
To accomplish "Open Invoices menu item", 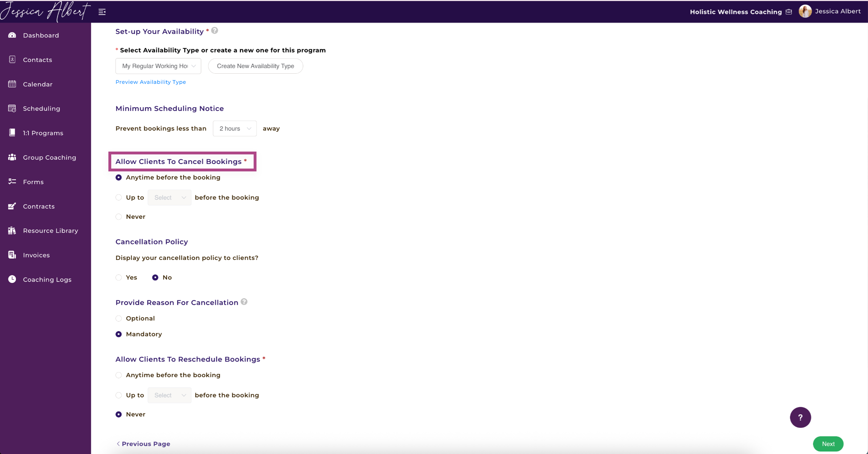I will pos(36,255).
